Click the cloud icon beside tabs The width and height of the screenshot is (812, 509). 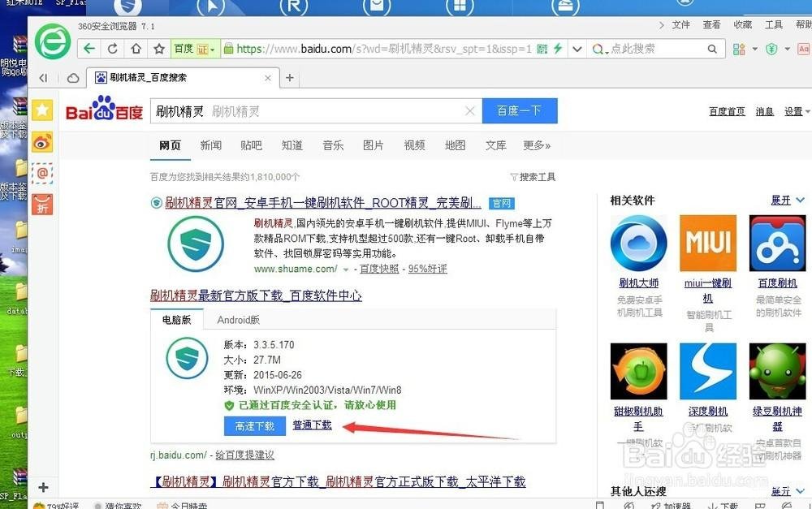(x=73, y=78)
